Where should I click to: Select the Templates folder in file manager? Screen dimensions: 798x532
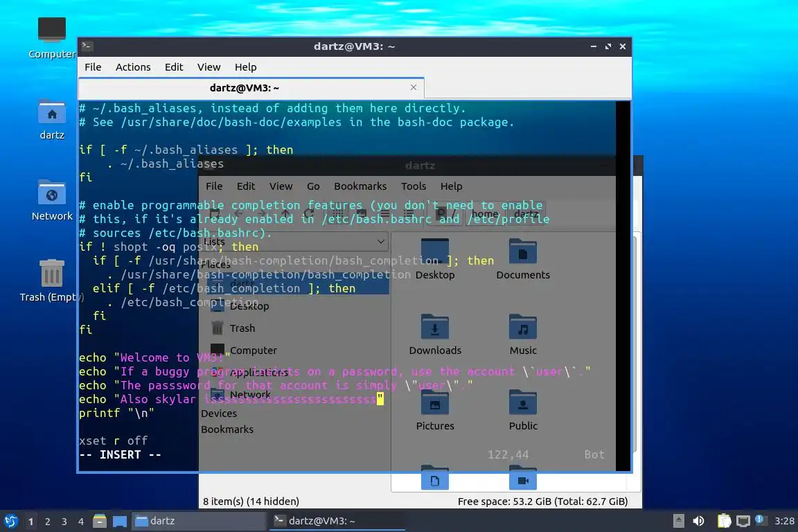click(x=434, y=479)
